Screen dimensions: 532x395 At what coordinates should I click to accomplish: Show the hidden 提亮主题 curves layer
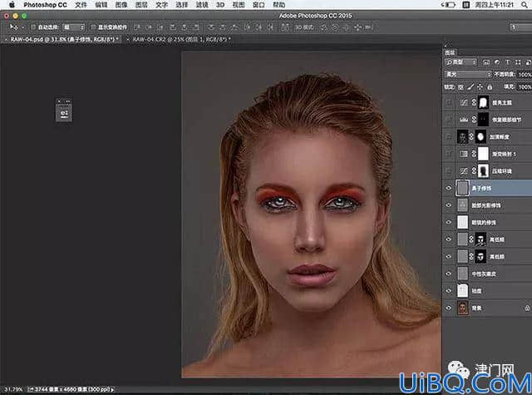point(449,102)
